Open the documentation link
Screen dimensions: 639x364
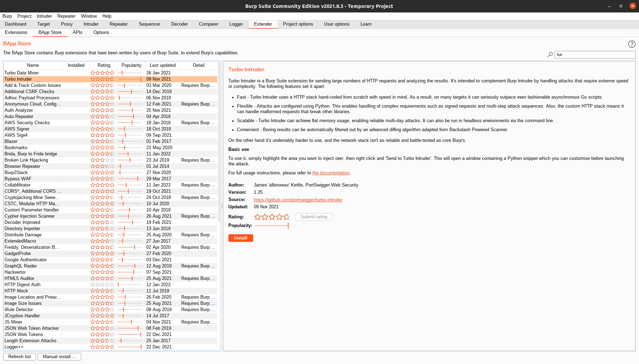pos(331,173)
